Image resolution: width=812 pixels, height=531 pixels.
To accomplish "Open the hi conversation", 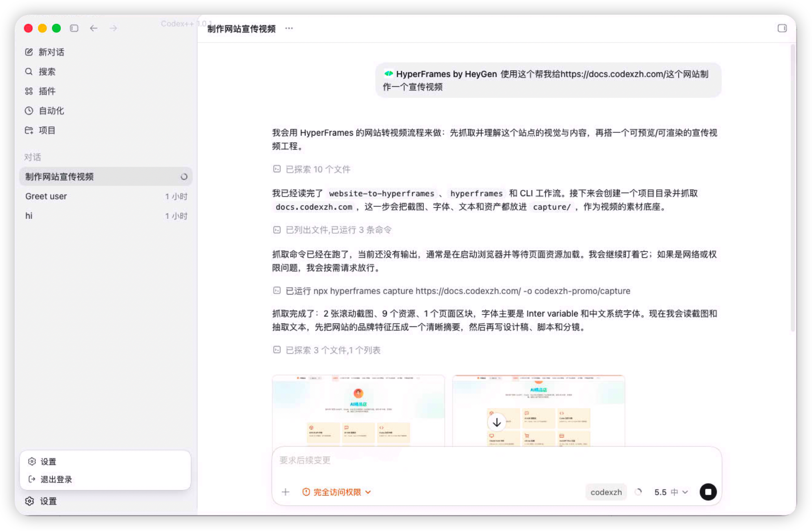I will (x=105, y=216).
